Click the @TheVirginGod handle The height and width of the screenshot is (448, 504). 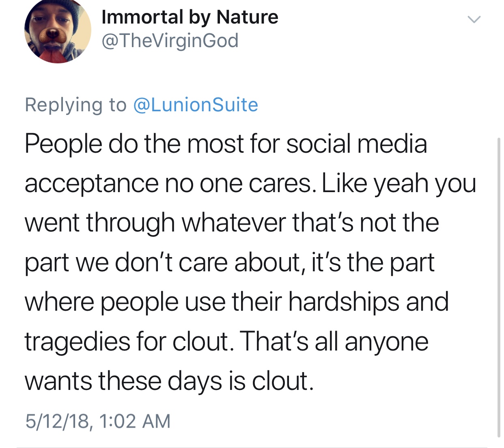[170, 41]
